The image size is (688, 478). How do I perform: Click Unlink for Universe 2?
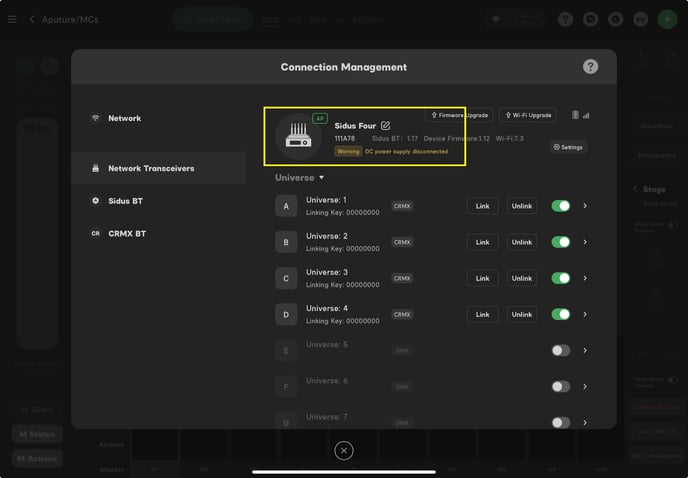(522, 242)
